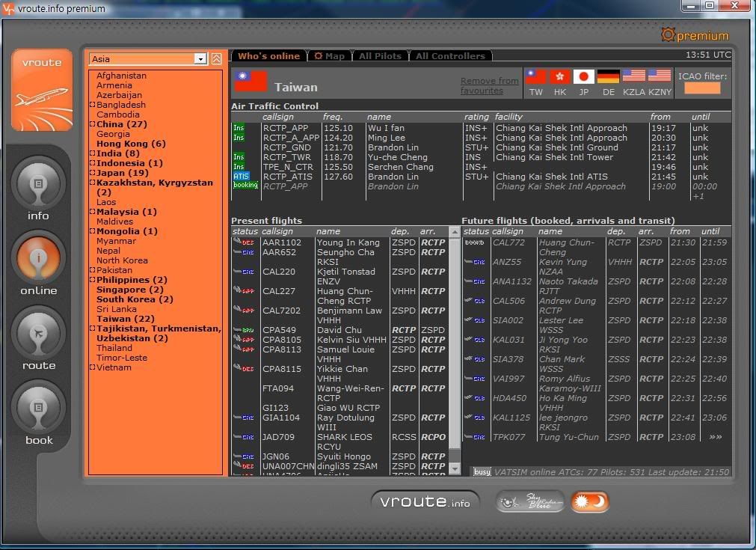This screenshot has height=550, width=756.
Task: Open Sky Blue Radio button
Action: tap(530, 501)
